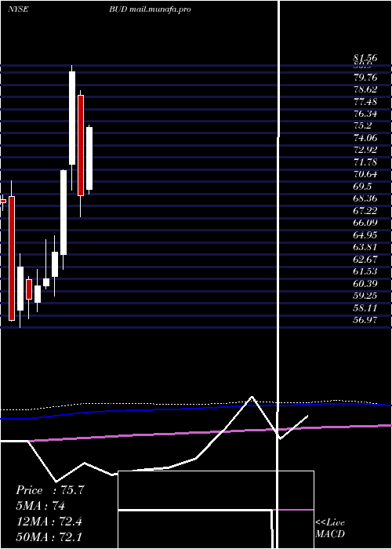This screenshot has height=549, width=392.
Task: Click the NYSE exchange label
Action: pyautogui.click(x=17, y=9)
